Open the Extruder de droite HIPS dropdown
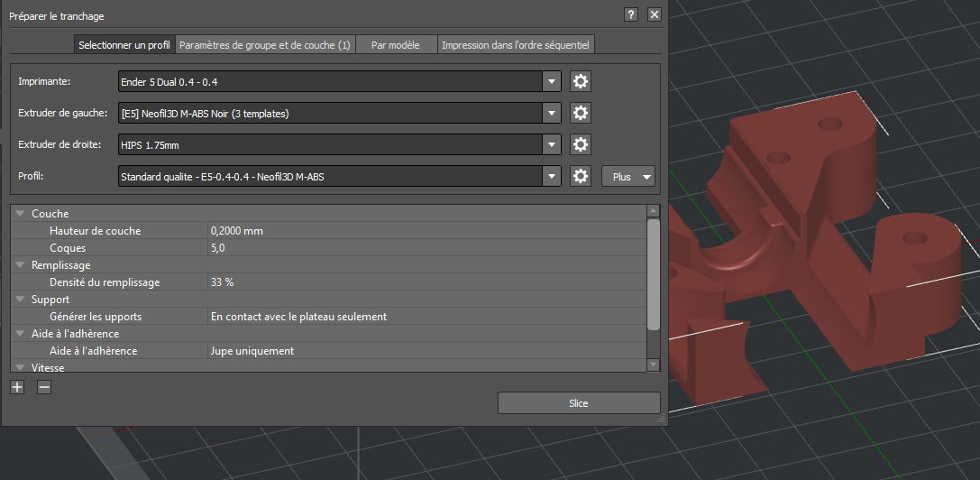 point(551,145)
